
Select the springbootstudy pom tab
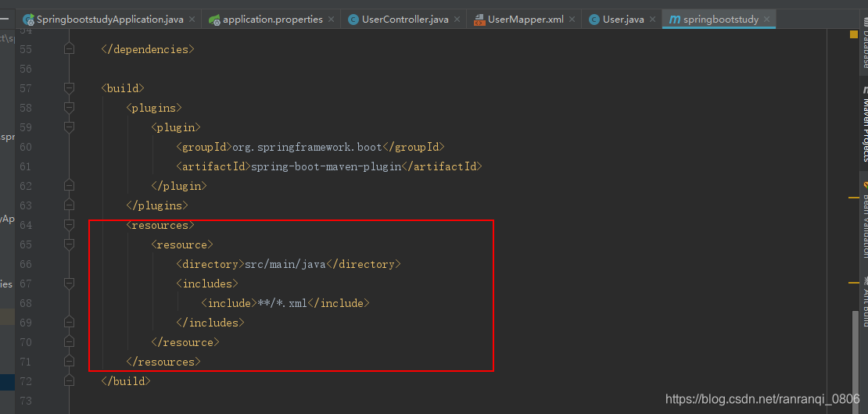721,20
